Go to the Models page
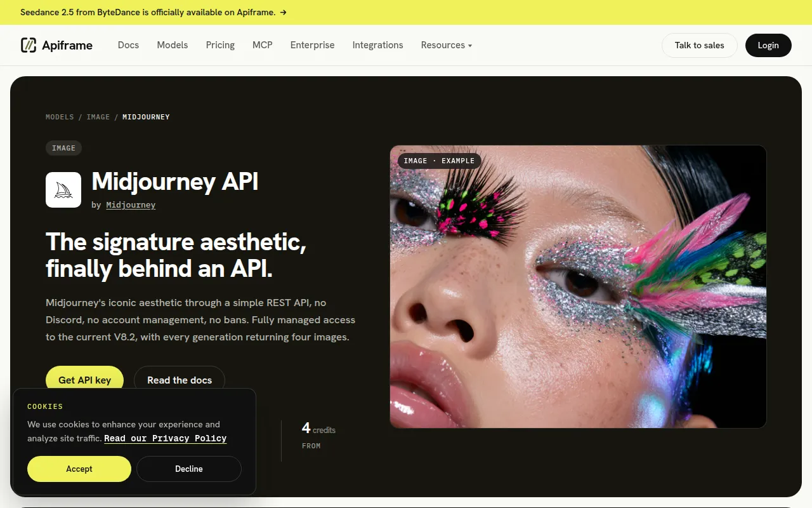Screen dimensions: 812x508 click(173, 45)
